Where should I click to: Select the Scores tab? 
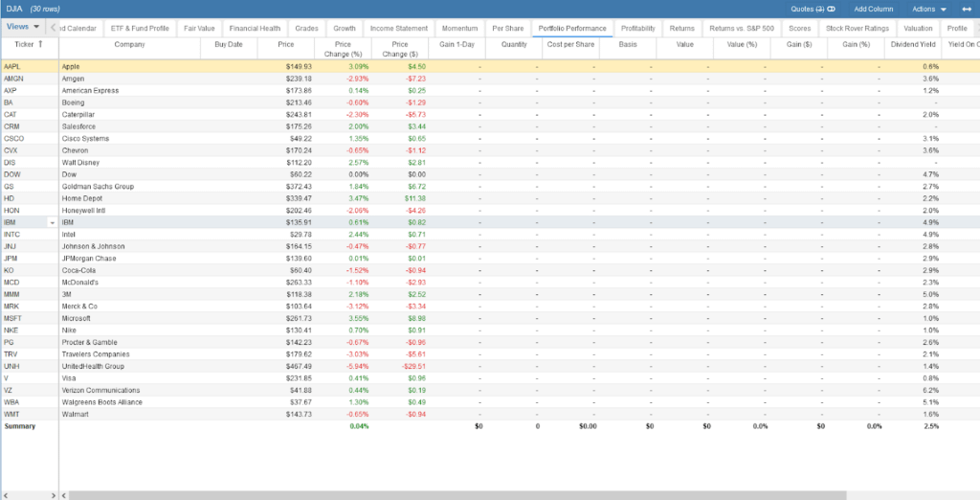(800, 28)
